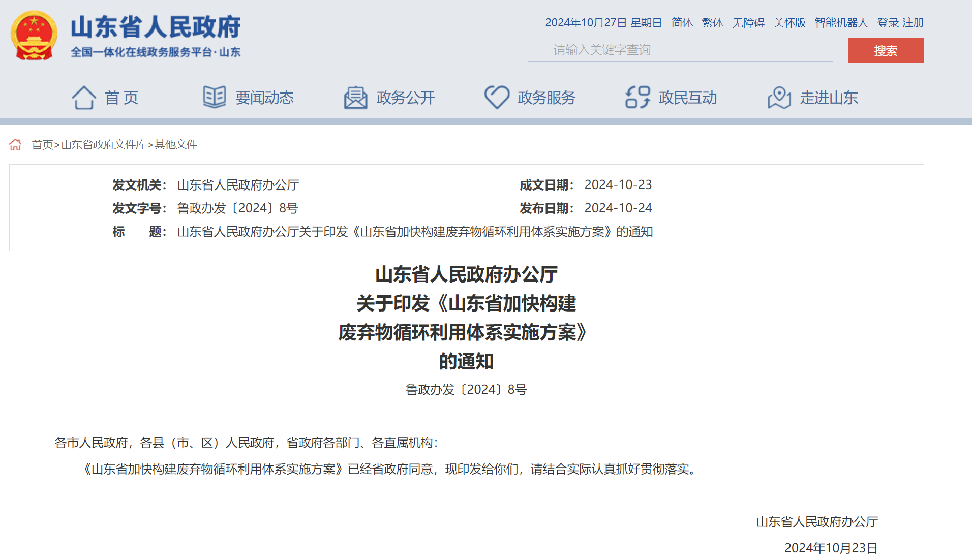Click the heart icon for 政务服务
The width and height of the screenshot is (972, 560).
497,97
